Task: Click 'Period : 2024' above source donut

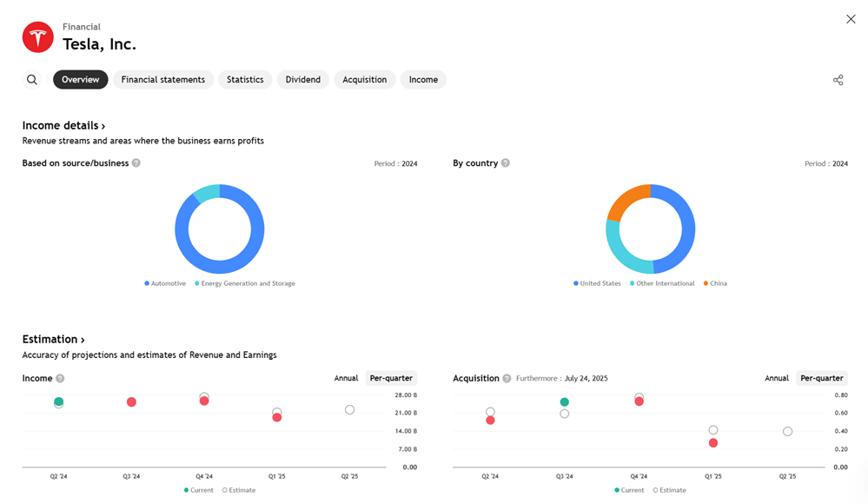Action: click(x=395, y=163)
